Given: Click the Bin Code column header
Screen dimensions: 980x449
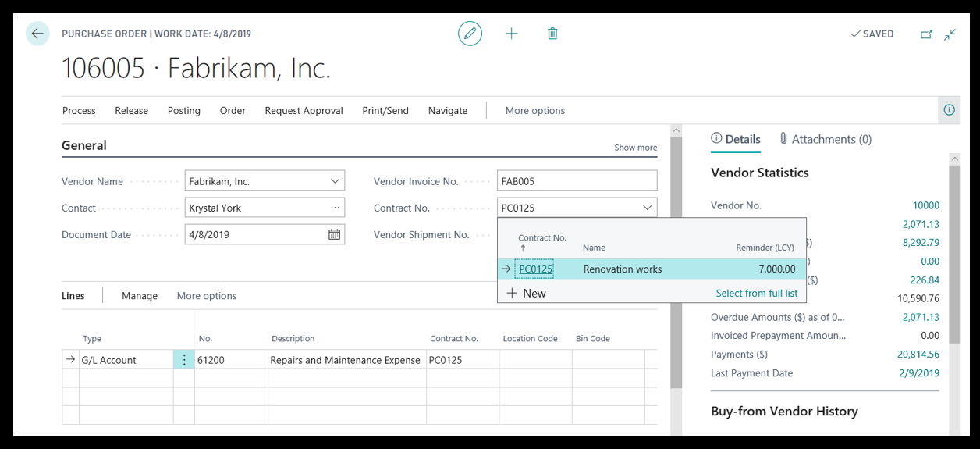Looking at the screenshot, I should (x=593, y=339).
